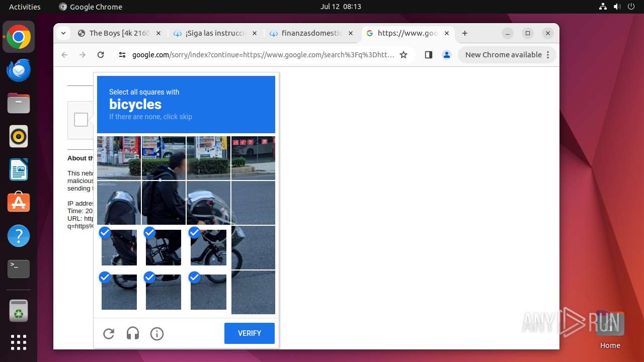The height and width of the screenshot is (362, 644).
Task: Close the finanzasdomesticas tab
Action: pyautogui.click(x=351, y=33)
